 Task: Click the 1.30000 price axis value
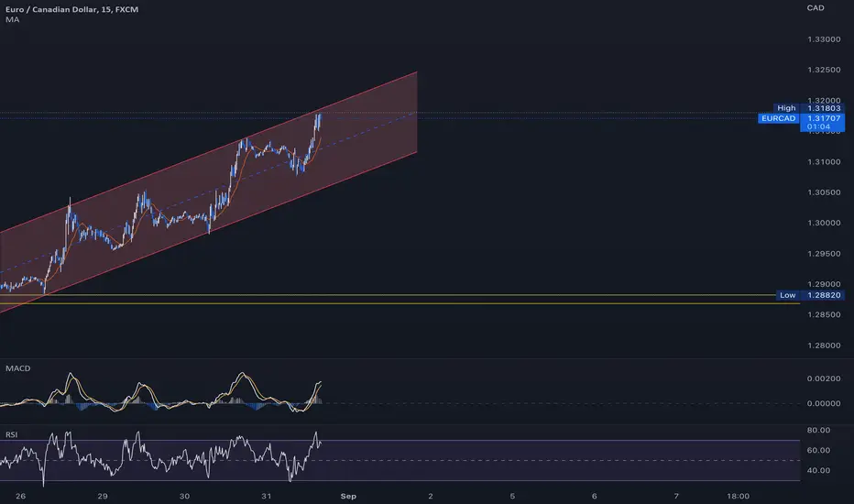point(824,223)
